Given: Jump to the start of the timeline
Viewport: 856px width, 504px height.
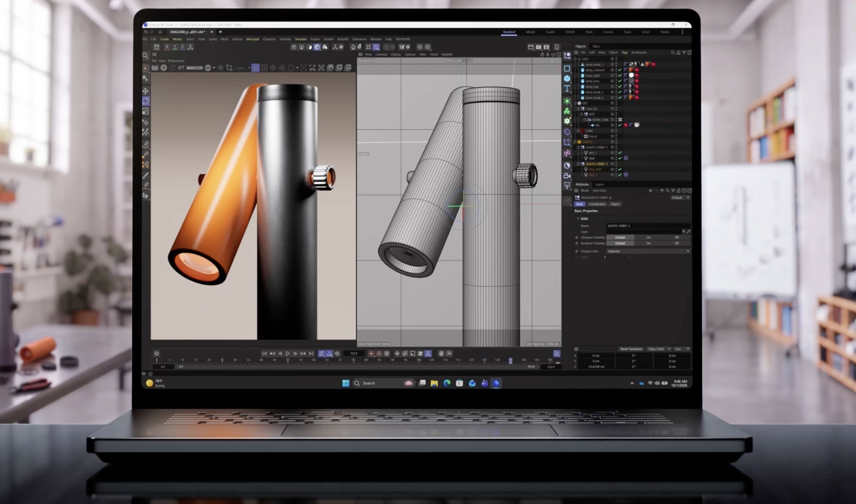Looking at the screenshot, I should tap(264, 354).
